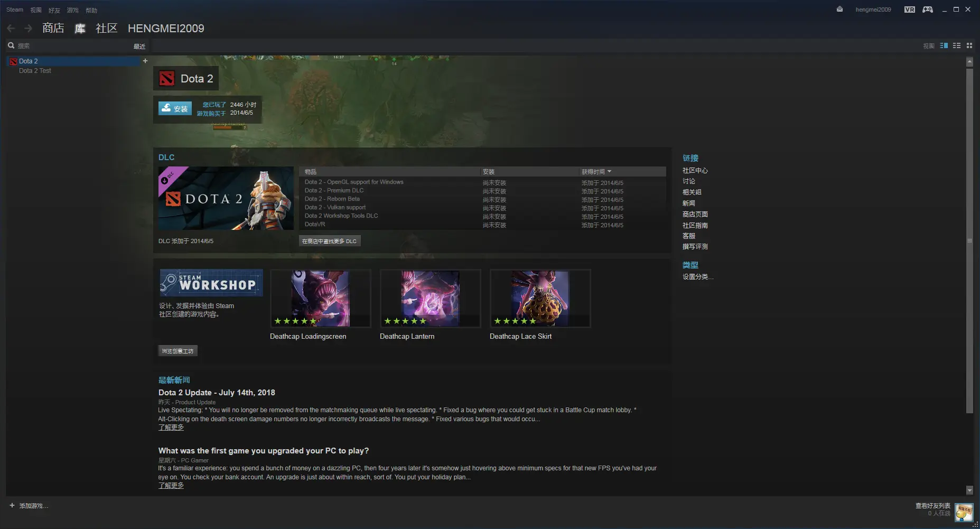Open the 相关组 link
The width and height of the screenshot is (980, 529).
coord(692,192)
